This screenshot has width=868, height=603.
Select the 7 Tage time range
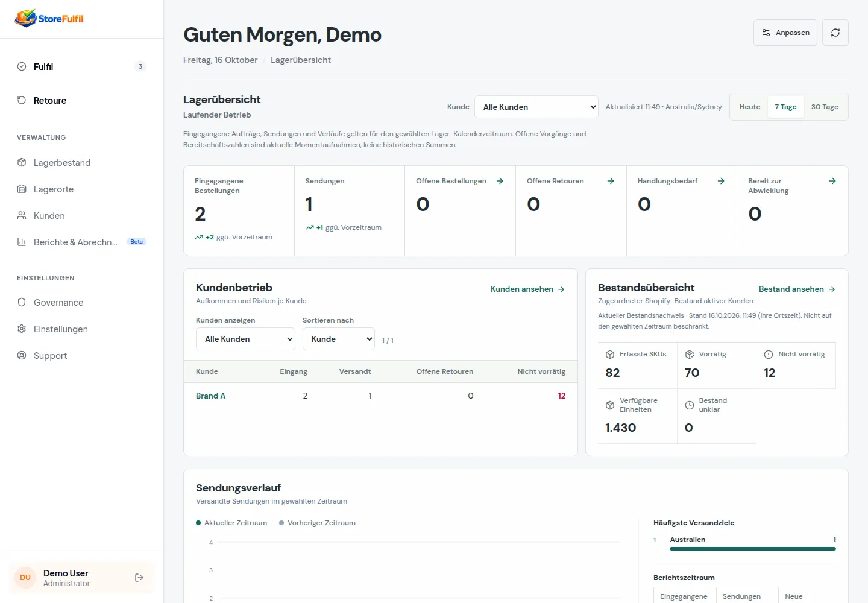[x=785, y=107]
